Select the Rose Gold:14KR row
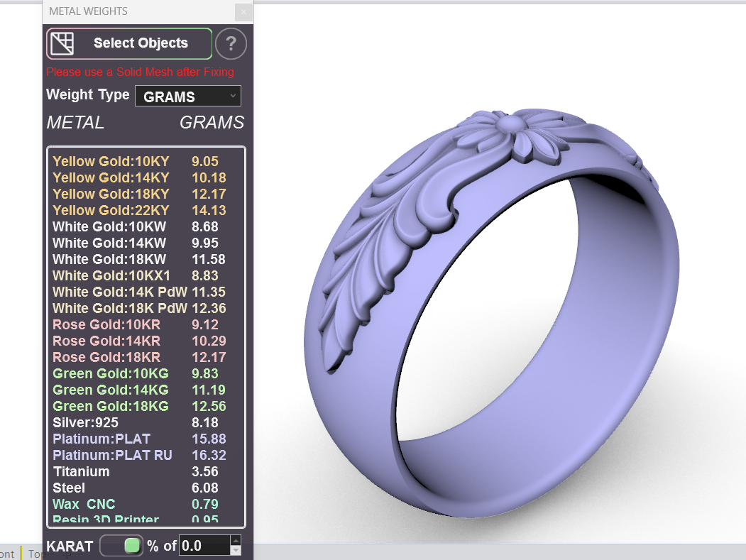Screen dimensions: 746x560 tap(146, 341)
